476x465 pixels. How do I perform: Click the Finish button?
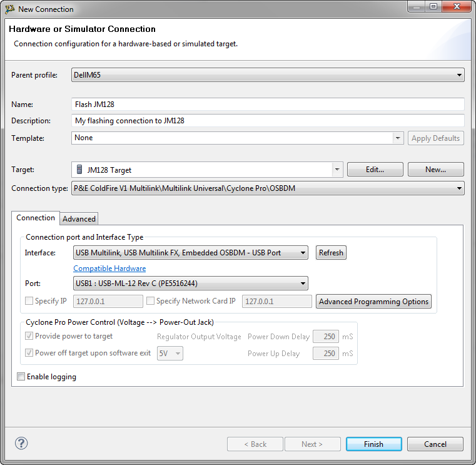point(373,444)
